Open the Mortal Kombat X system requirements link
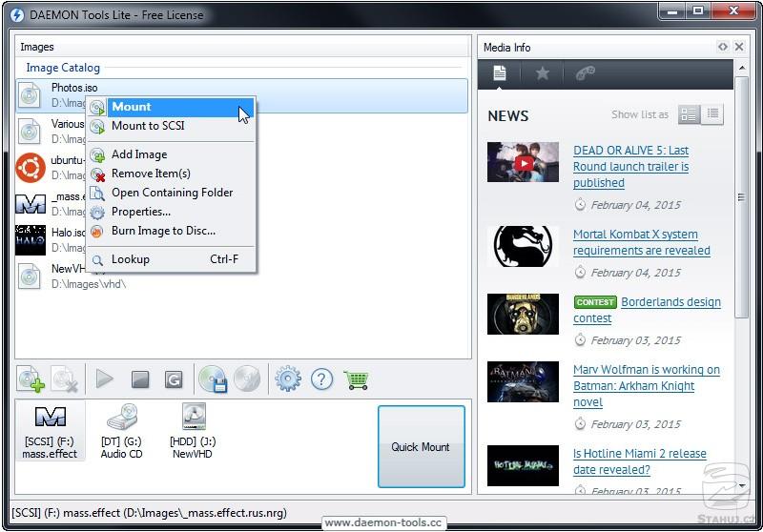The height and width of the screenshot is (532, 763). (641, 242)
